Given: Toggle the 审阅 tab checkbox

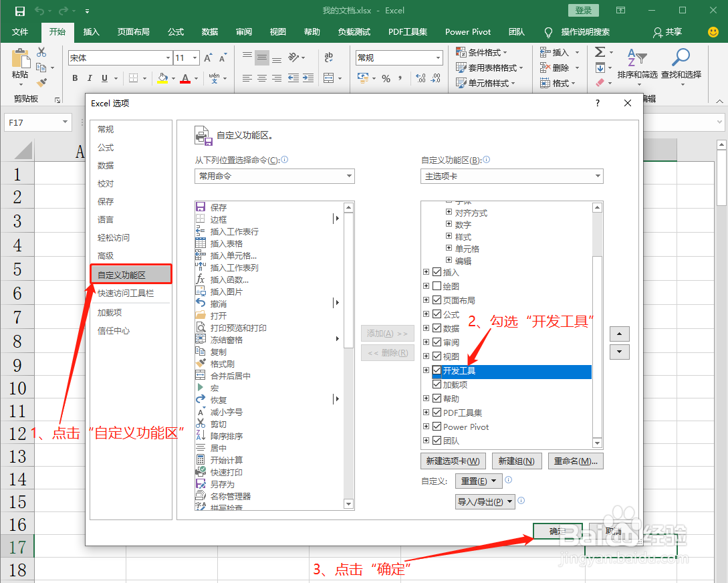Looking at the screenshot, I should pos(437,342).
